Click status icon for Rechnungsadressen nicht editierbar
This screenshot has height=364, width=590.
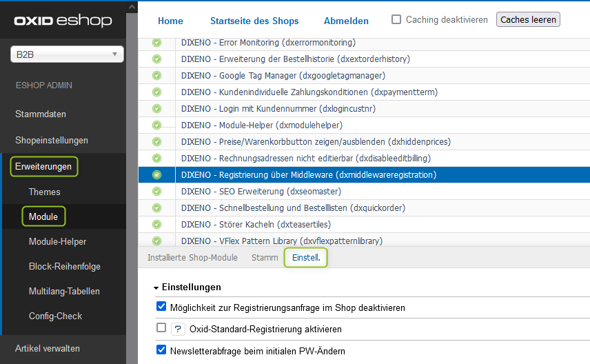(157, 159)
